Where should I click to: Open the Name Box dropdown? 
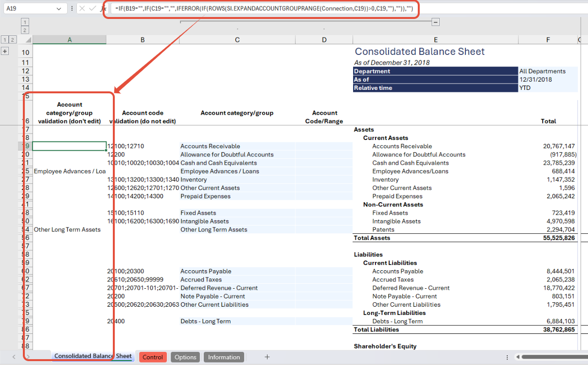click(59, 9)
